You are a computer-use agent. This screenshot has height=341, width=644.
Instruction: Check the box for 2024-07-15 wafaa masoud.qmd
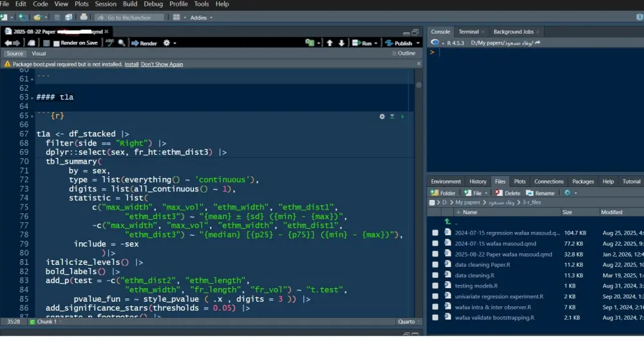pyautogui.click(x=435, y=244)
